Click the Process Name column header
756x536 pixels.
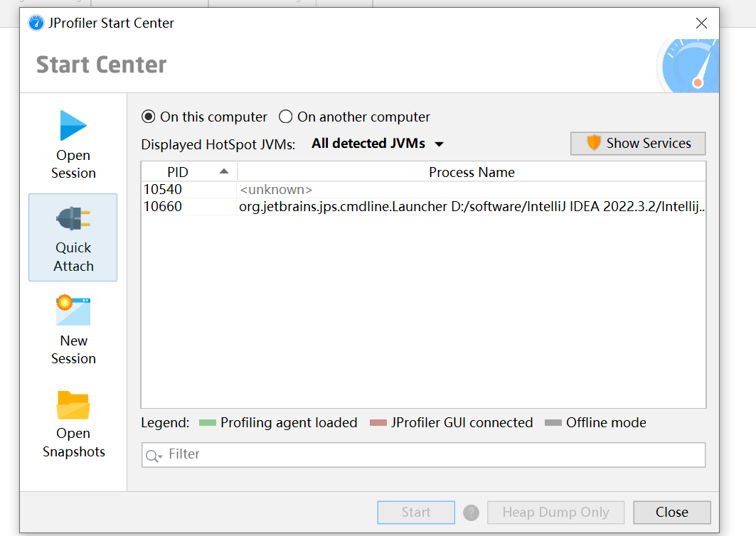pyautogui.click(x=472, y=172)
